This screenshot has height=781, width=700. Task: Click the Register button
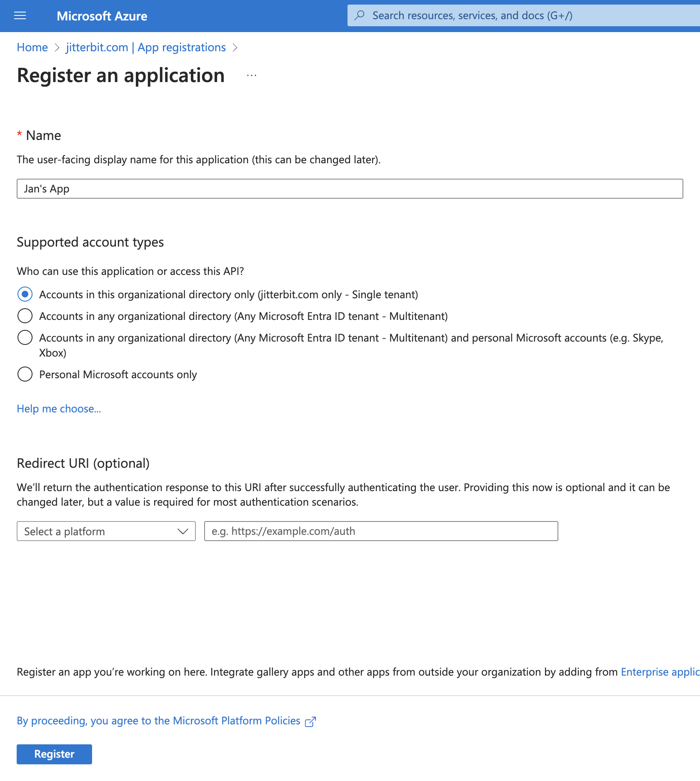[x=54, y=754]
